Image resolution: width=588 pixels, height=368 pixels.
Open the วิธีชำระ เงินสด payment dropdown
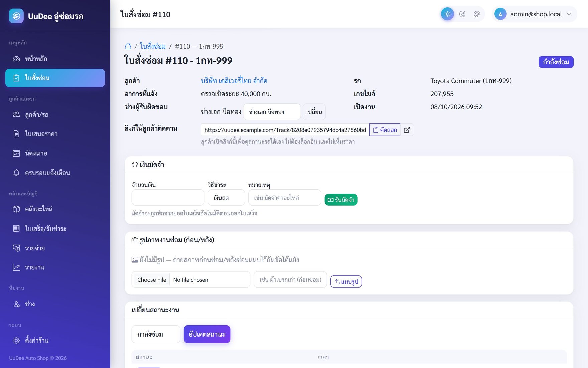(226, 198)
